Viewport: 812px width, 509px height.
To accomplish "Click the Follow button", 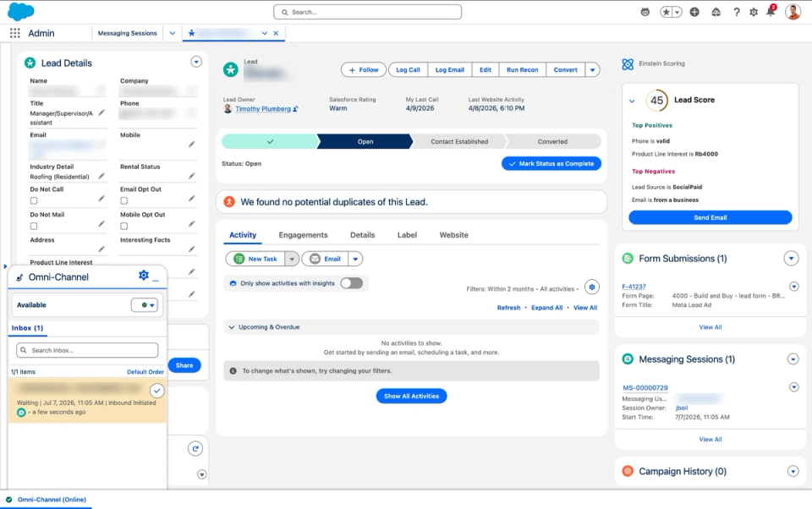I will coord(364,70).
